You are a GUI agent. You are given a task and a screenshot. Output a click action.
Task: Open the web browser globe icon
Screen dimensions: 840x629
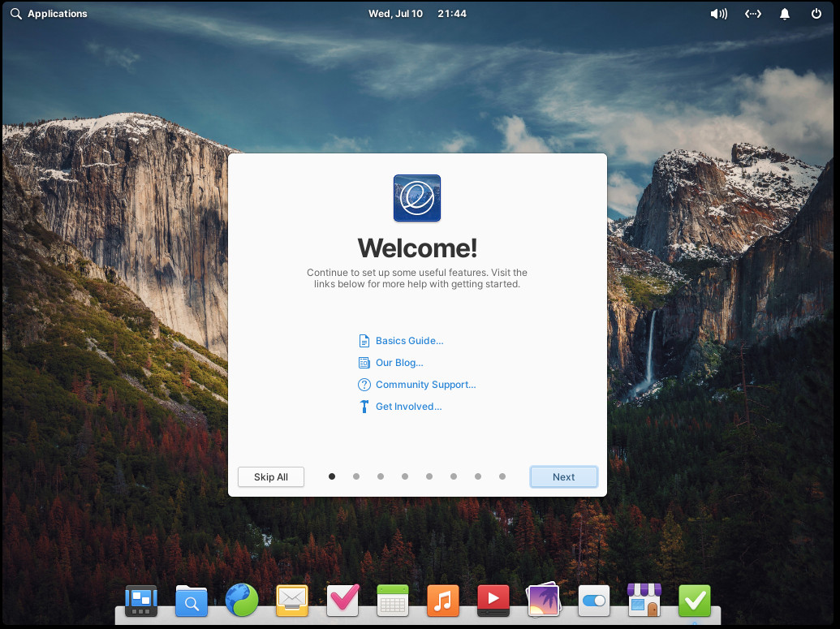tap(242, 600)
